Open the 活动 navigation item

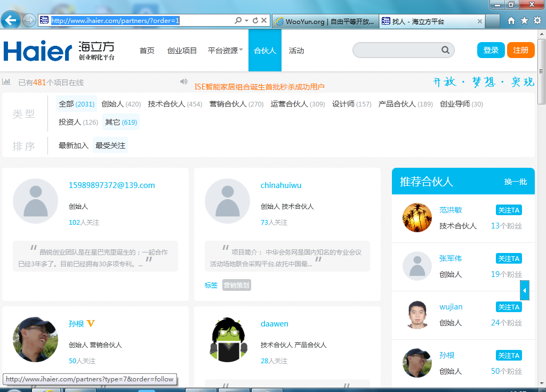pyautogui.click(x=296, y=51)
